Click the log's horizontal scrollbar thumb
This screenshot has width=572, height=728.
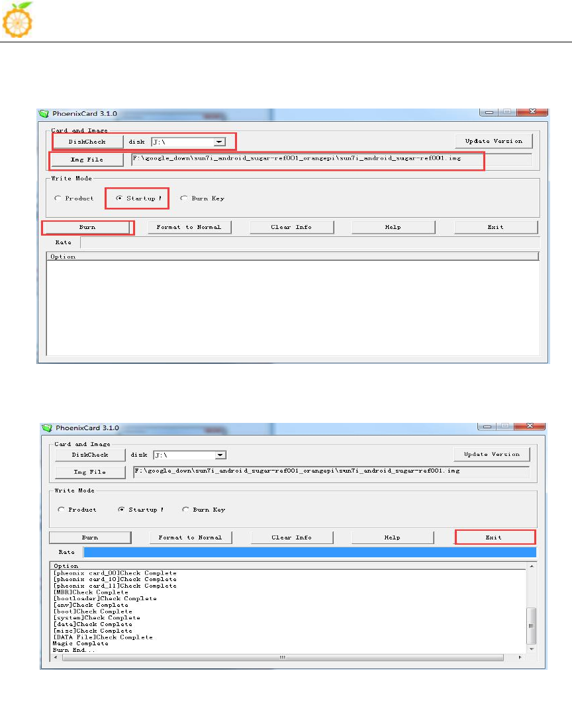click(x=282, y=657)
